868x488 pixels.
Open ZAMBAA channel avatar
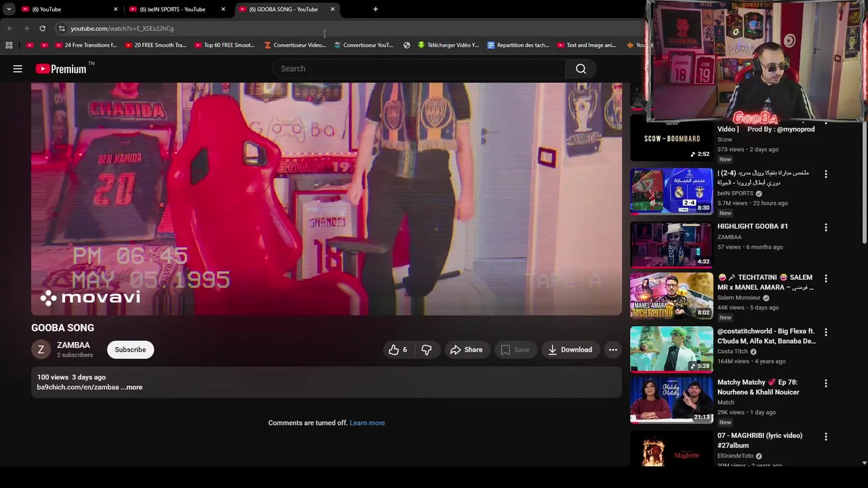[41, 350]
